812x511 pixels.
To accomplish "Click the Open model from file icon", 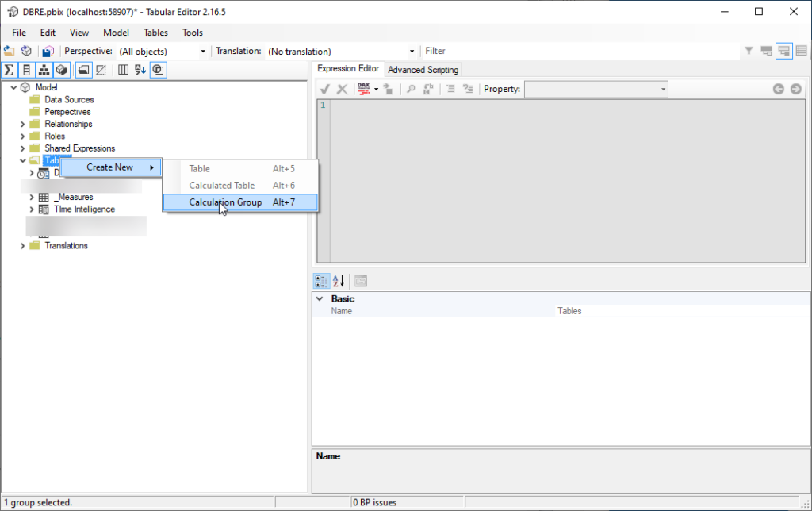I will coord(10,51).
